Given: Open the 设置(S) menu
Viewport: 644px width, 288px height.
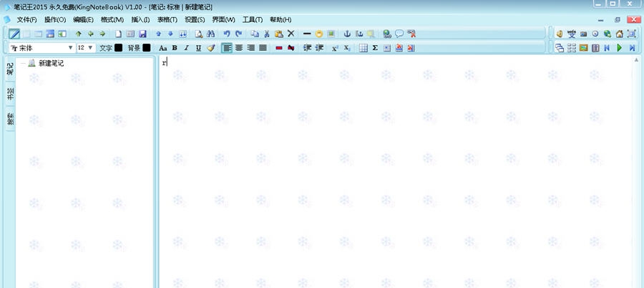Looking at the screenshot, I should click(x=195, y=19).
